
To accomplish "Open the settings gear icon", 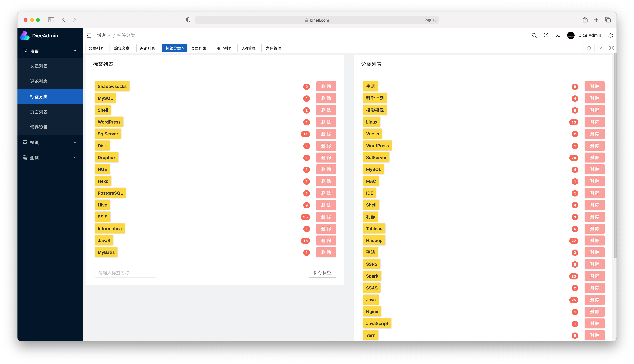I will [x=610, y=36].
